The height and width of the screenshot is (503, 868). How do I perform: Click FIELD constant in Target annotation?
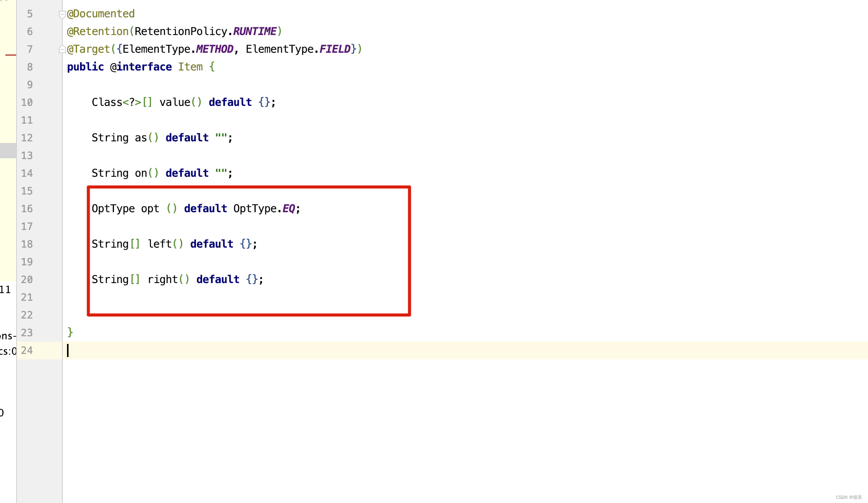point(335,49)
